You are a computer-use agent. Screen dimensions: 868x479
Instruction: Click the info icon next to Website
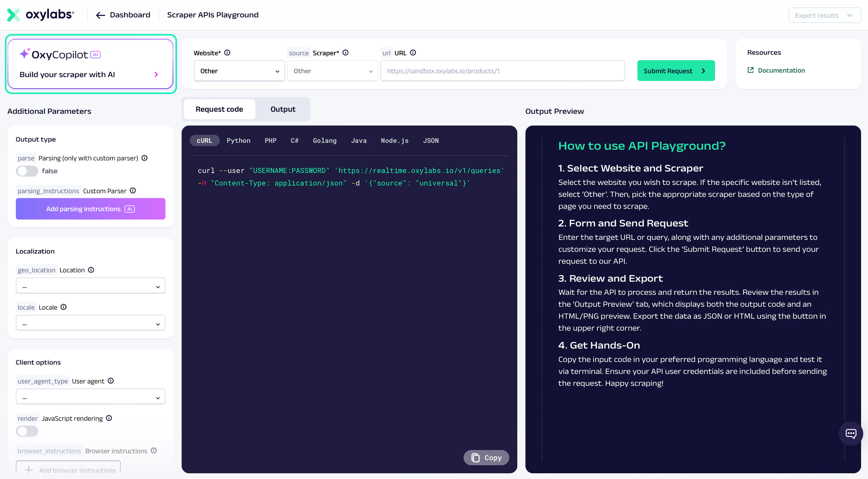227,53
